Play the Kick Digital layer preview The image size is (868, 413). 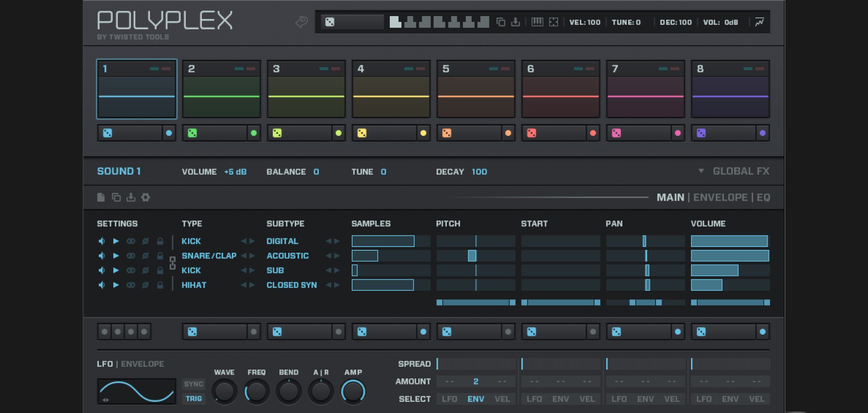click(116, 241)
